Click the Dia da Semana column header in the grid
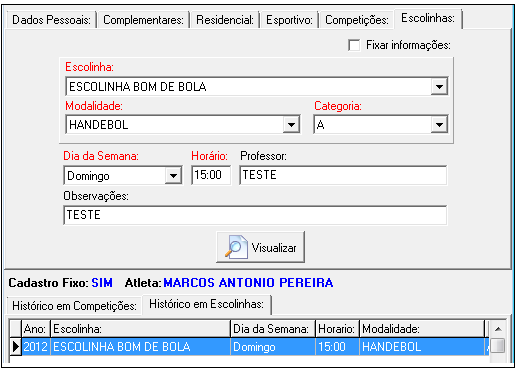 (x=273, y=329)
